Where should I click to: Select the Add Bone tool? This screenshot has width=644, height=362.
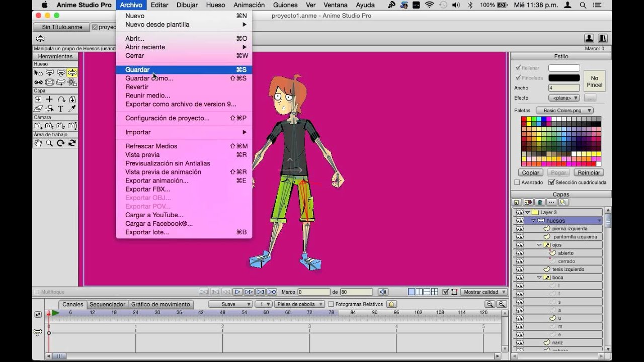point(49,73)
